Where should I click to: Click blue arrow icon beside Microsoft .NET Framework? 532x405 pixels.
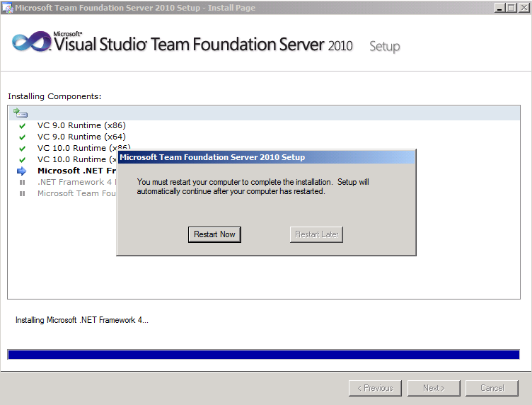pyautogui.click(x=22, y=171)
